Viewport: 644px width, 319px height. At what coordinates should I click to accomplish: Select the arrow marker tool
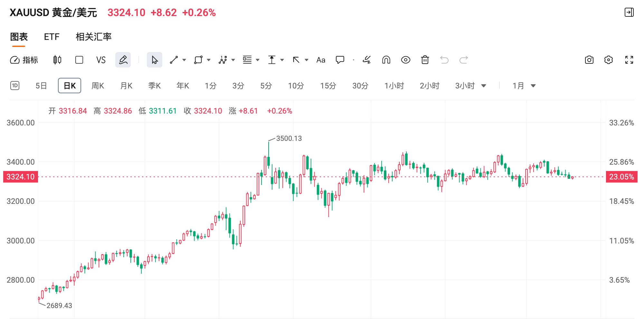(296, 60)
